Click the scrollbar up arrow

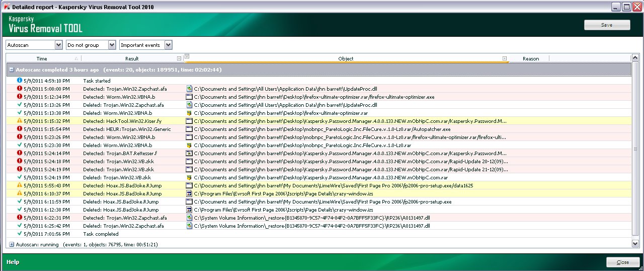pos(635,59)
